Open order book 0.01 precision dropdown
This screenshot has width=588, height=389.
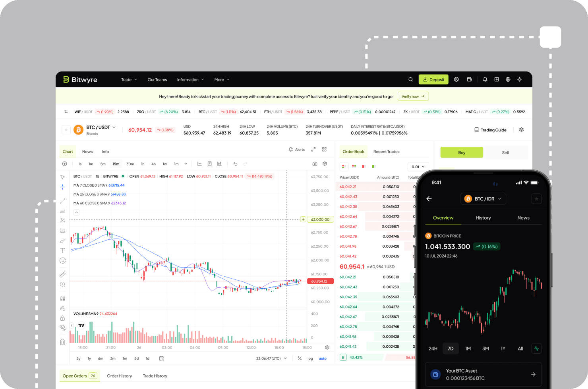pos(418,167)
